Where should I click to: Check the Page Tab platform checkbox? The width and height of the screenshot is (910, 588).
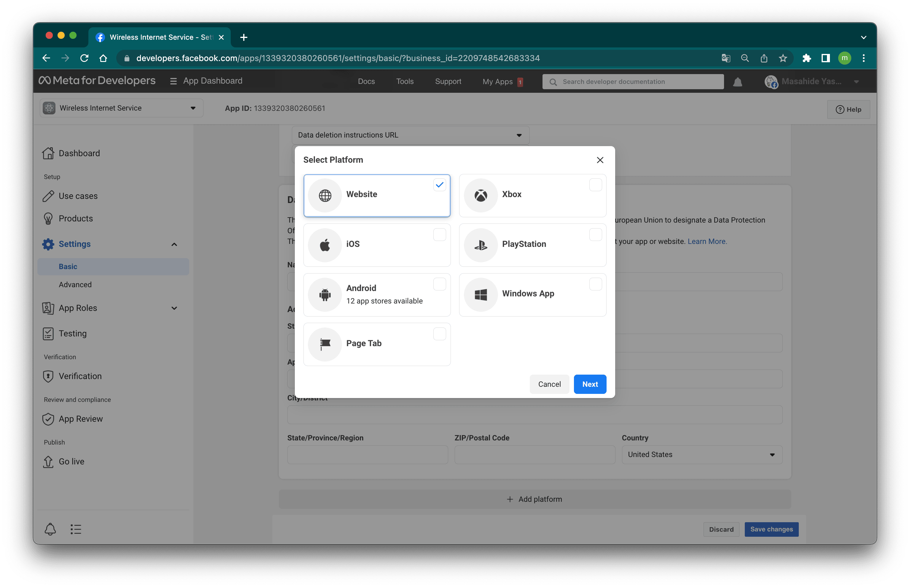point(439,334)
